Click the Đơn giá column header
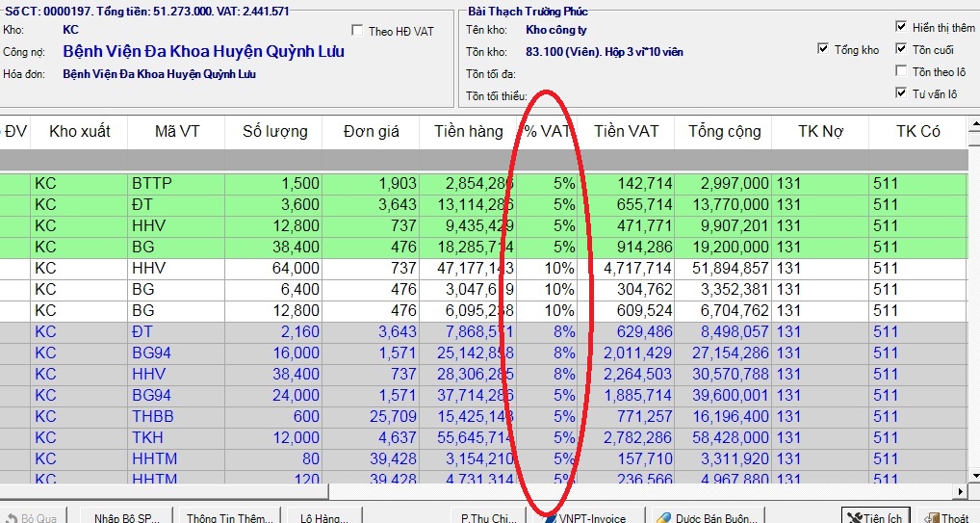The height and width of the screenshot is (523, 980). pos(371,131)
